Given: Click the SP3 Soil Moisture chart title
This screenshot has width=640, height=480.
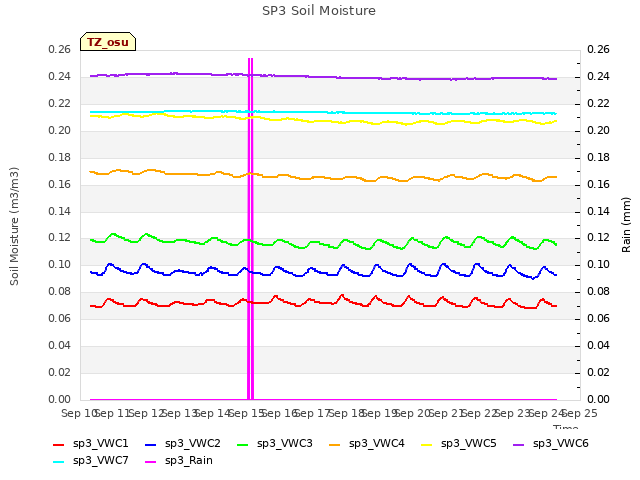Looking at the screenshot, I should pos(319,11).
